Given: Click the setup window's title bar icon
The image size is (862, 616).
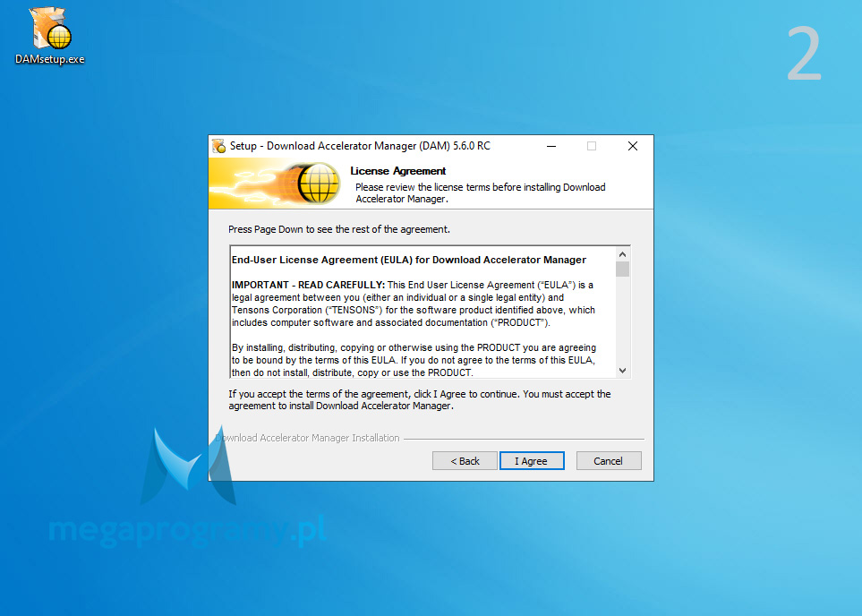Looking at the screenshot, I should [x=218, y=146].
